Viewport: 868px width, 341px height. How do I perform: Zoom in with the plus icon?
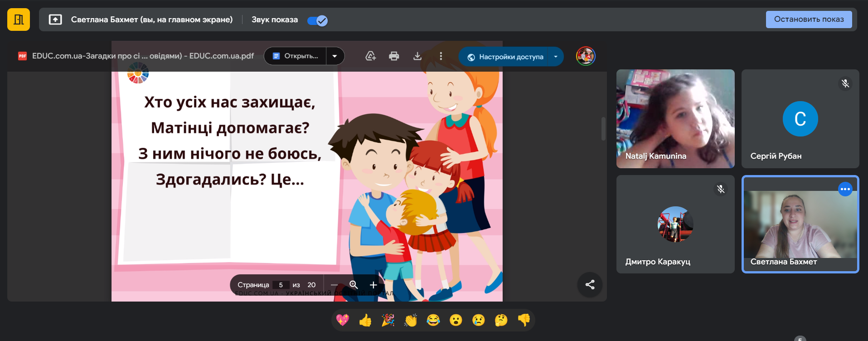pyautogui.click(x=373, y=285)
